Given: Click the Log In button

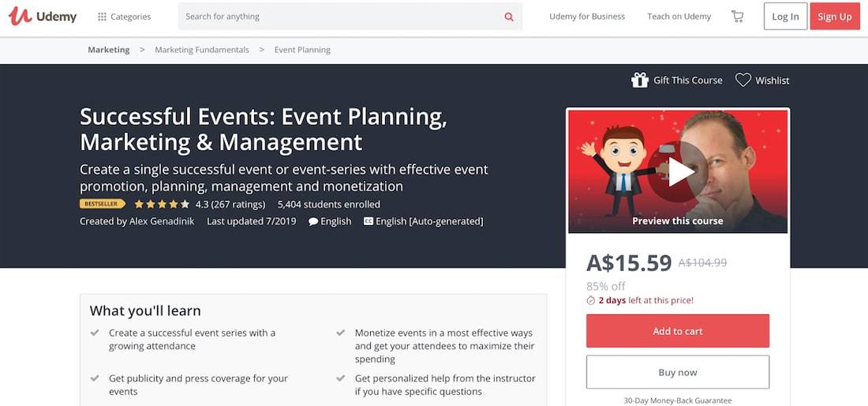Looking at the screenshot, I should [x=785, y=17].
